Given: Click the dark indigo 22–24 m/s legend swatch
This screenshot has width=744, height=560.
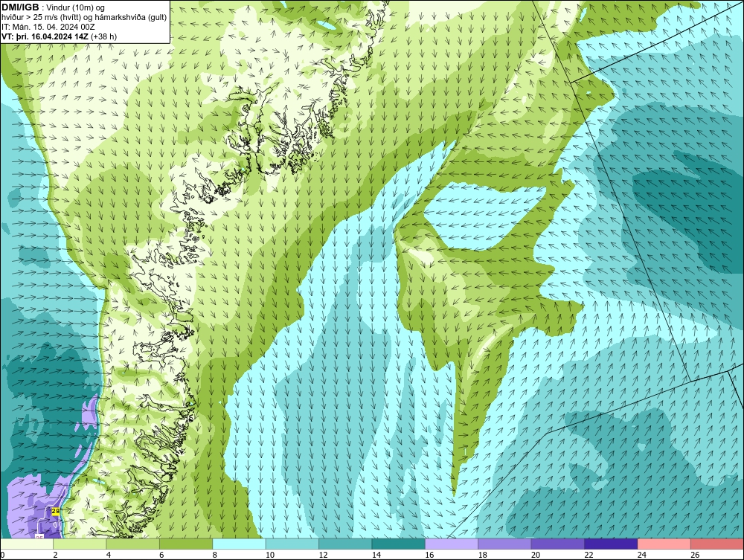Looking at the screenshot, I should click(x=611, y=544).
